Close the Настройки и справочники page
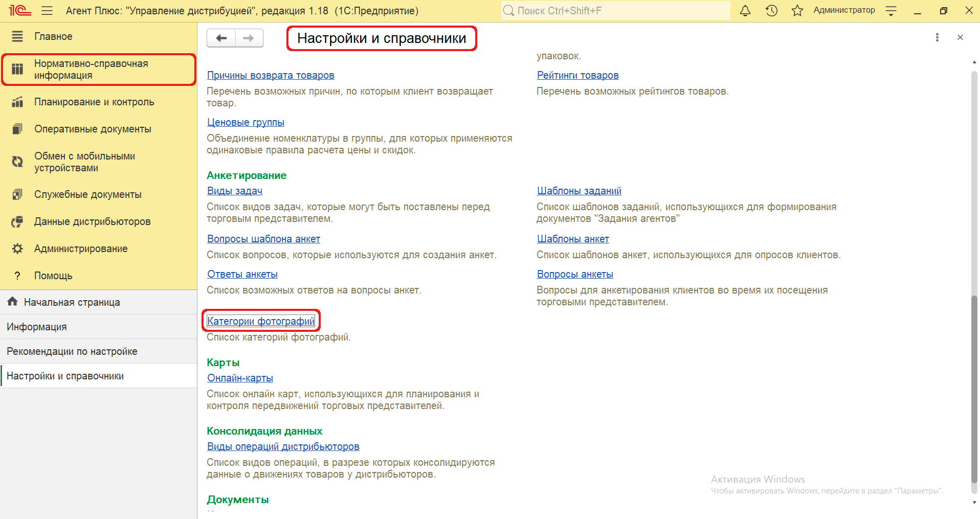This screenshot has height=519, width=980. click(960, 37)
